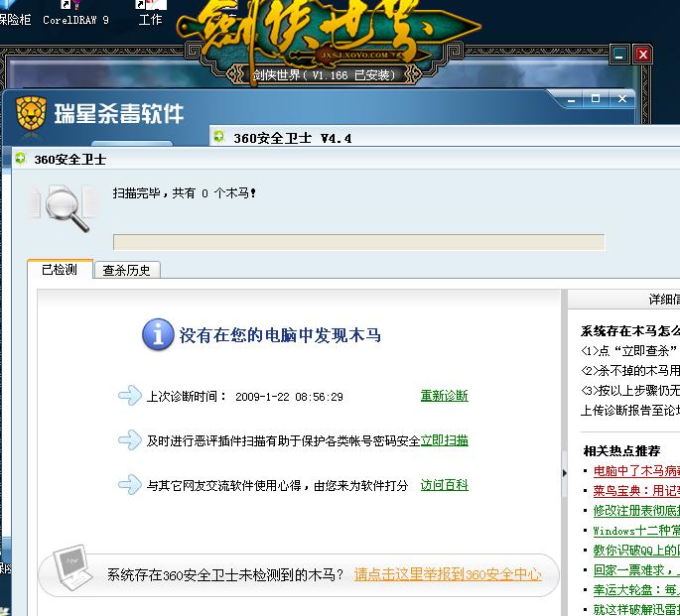Open the 电脑中了木马病毒 hot link
Viewport: 680px width, 616px height.
pos(636,471)
